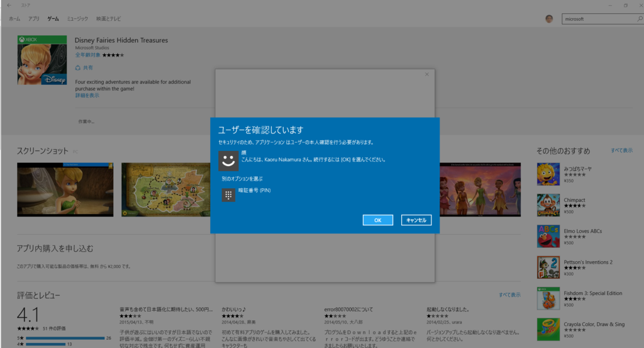Image resolution: width=644 pixels, height=348 pixels.
Task: Open the Fishdom 3: Special Edition icon
Action: coord(548,298)
